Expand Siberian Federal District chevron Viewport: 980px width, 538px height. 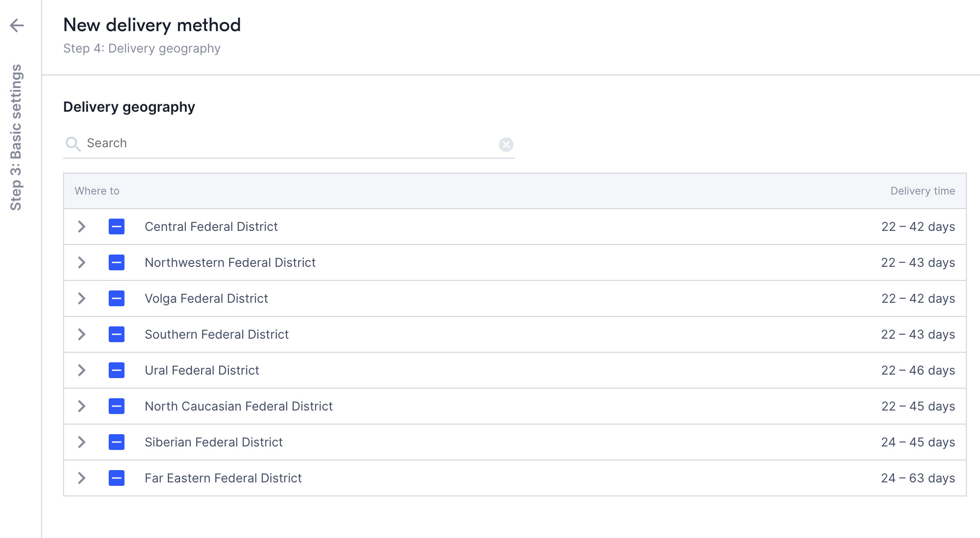coord(82,442)
